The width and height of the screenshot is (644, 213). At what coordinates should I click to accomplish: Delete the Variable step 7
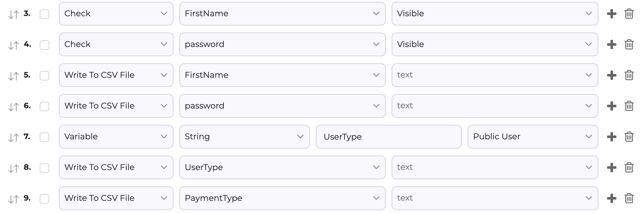[x=629, y=137]
